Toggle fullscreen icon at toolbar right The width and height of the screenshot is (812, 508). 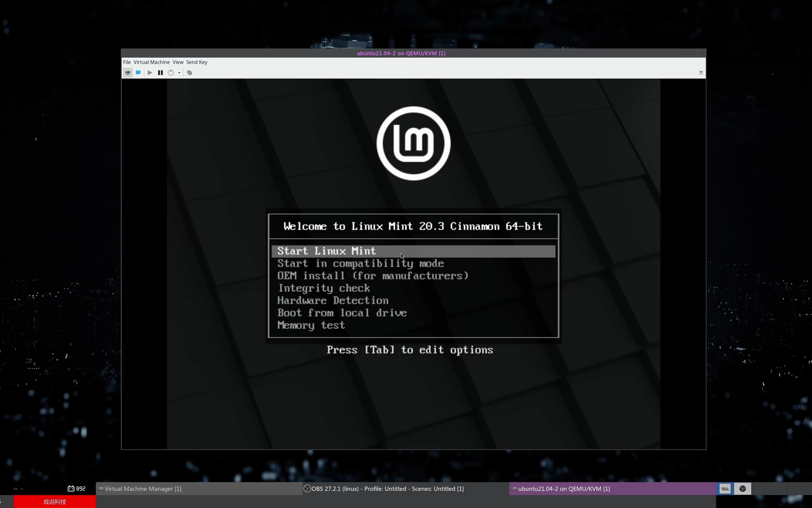pyautogui.click(x=701, y=73)
